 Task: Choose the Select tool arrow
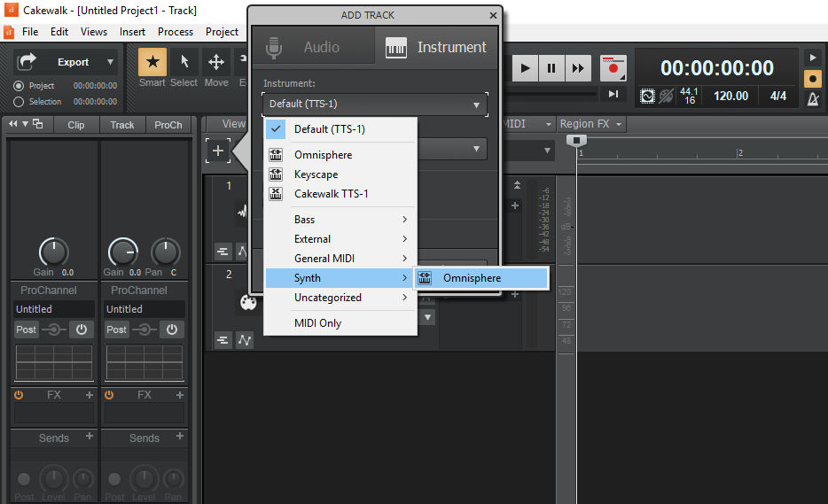click(184, 62)
